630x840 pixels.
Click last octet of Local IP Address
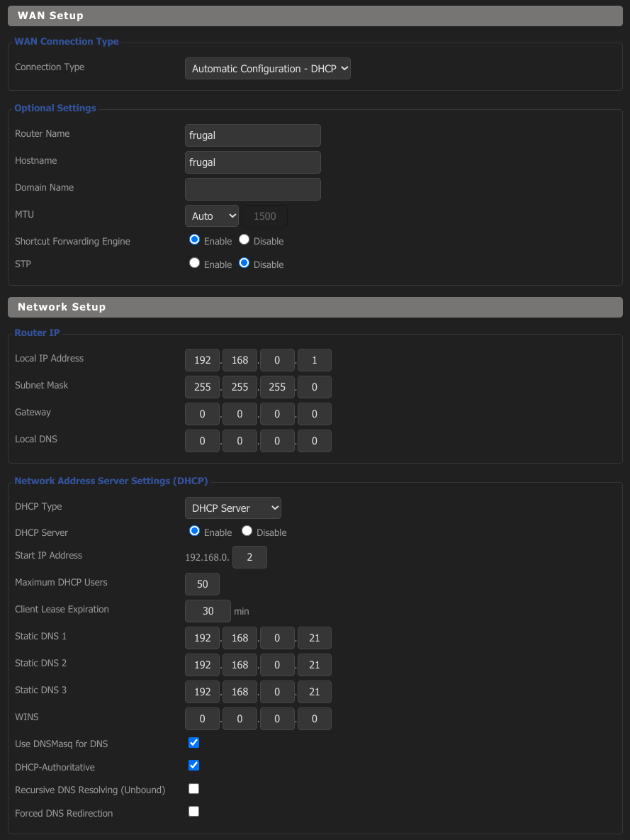[314, 360]
